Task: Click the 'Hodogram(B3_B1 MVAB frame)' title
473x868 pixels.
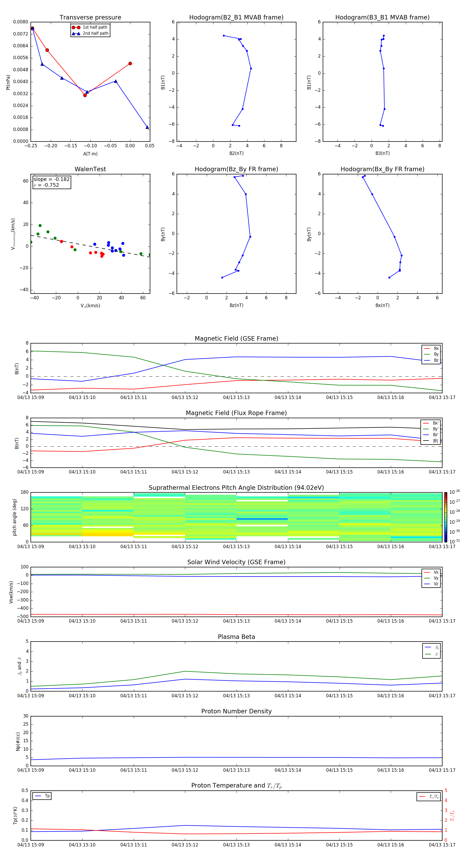Action: (x=382, y=18)
